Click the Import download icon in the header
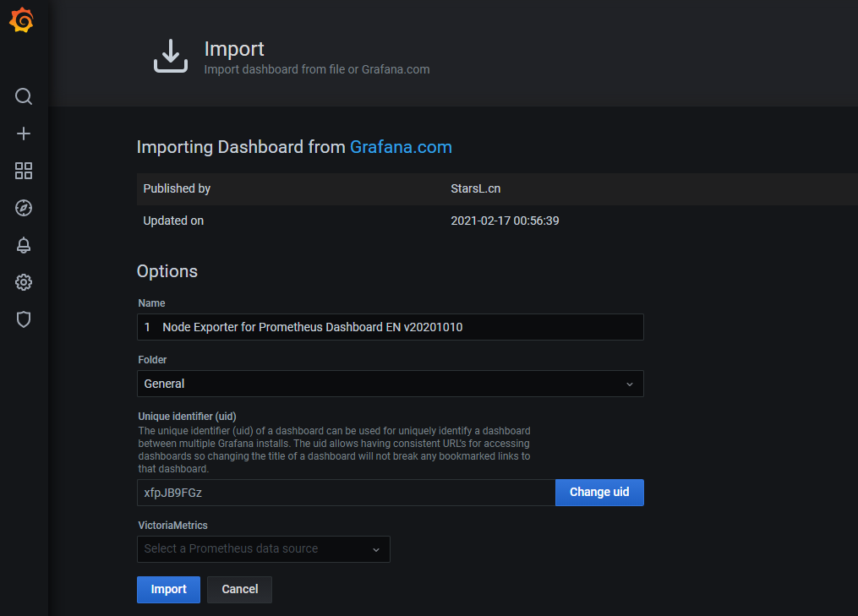The image size is (858, 616). pos(171,56)
